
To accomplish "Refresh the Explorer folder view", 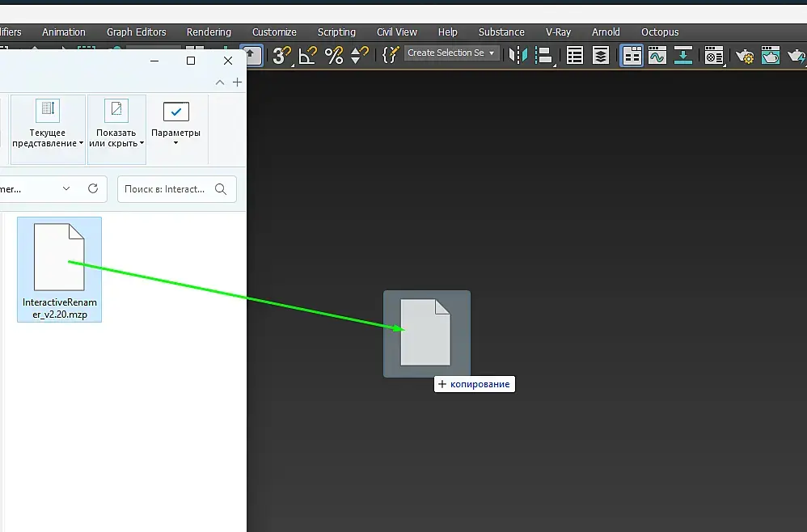I will (93, 189).
